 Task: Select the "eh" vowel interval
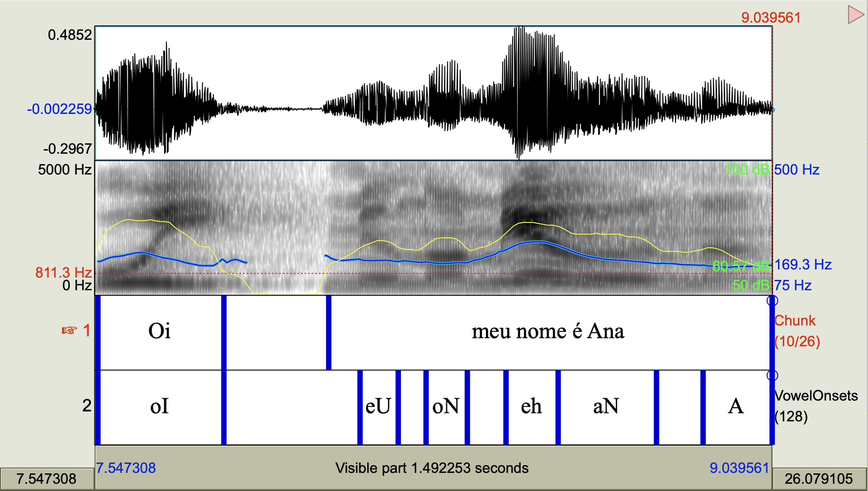coord(531,406)
